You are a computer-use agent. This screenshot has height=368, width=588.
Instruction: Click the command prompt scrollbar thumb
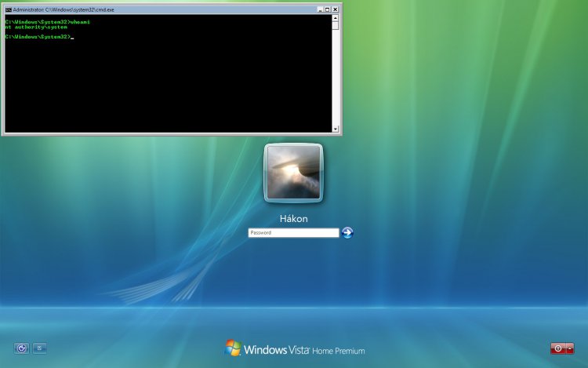(336, 26)
